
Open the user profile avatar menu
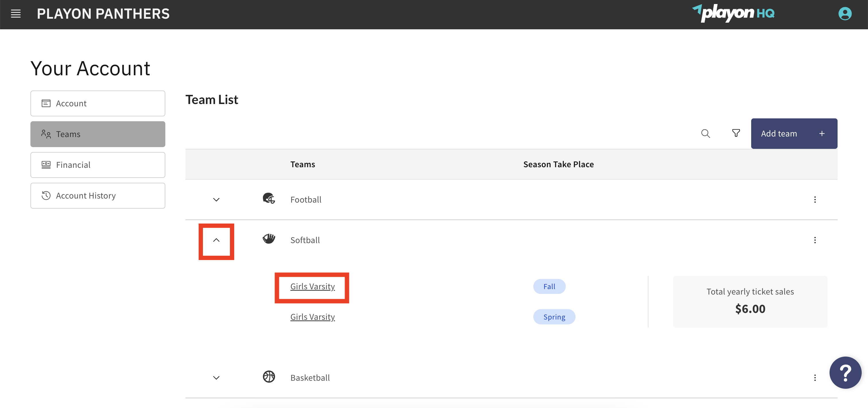(x=845, y=14)
